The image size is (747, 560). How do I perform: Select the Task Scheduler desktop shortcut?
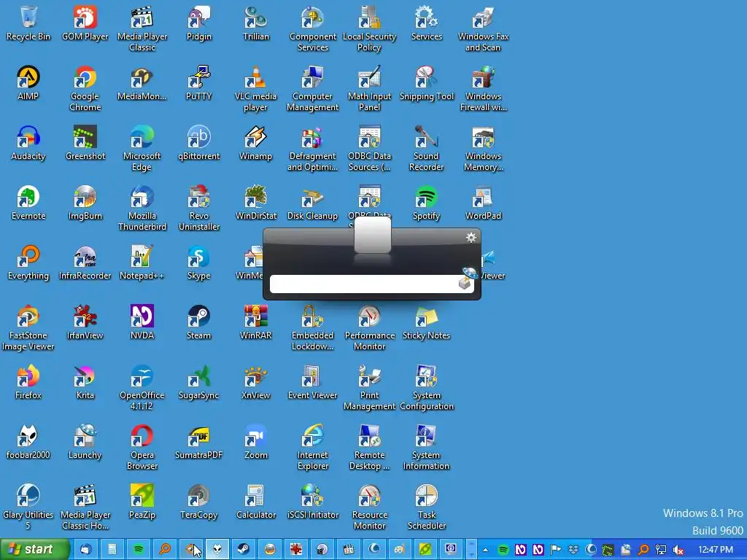point(426,507)
